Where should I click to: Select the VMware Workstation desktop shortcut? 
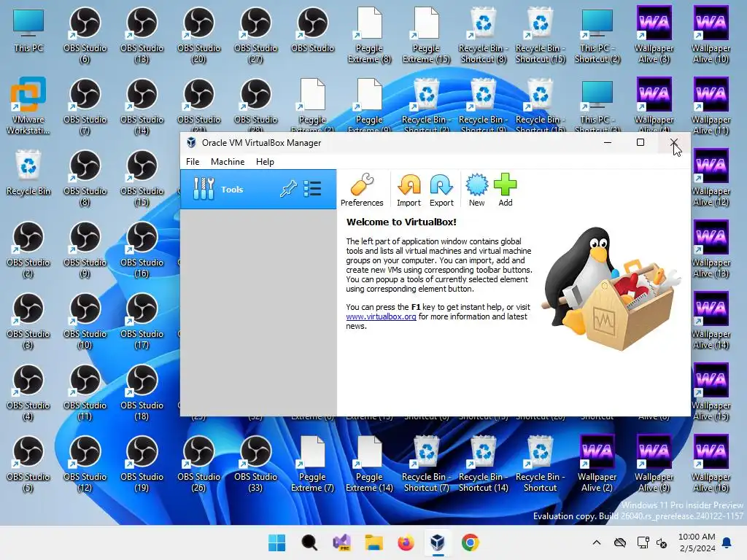pos(28,106)
